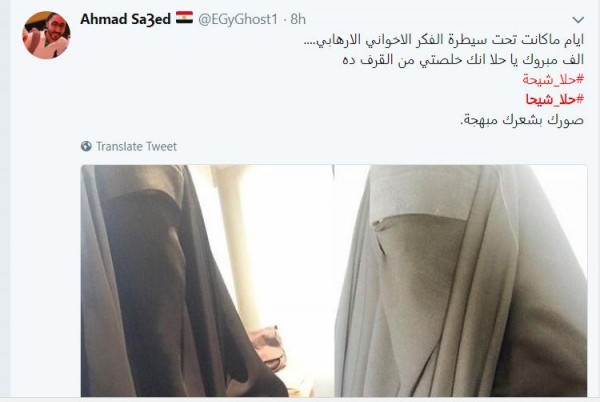
Task: Open the bold red #حلا_شيحا hashtag
Action: (554, 99)
